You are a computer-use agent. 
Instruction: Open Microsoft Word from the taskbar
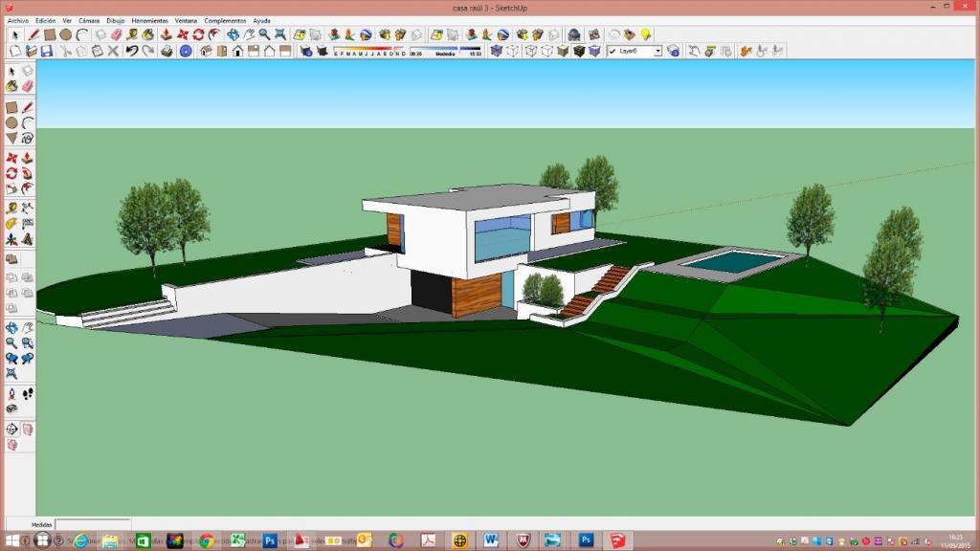[491, 540]
